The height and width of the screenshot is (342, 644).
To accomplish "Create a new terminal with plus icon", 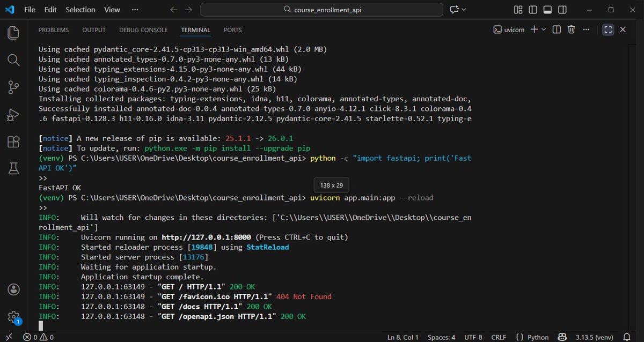I will click(533, 29).
